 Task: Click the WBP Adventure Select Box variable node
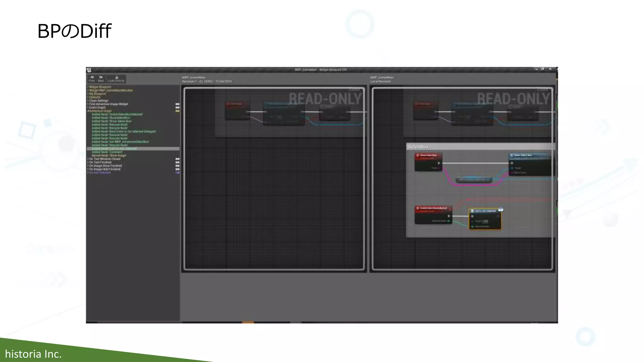tap(474, 180)
